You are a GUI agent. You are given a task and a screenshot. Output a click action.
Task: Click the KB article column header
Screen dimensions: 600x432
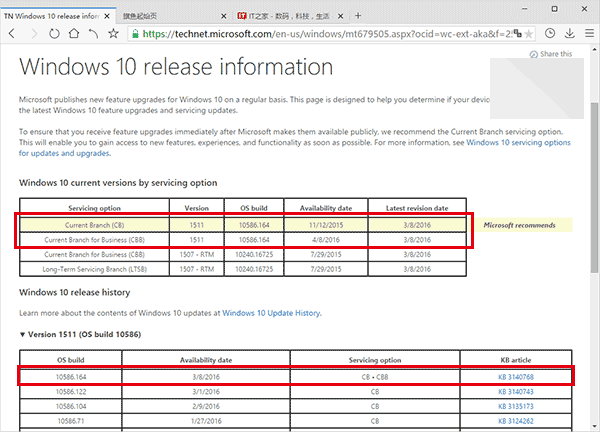click(515, 360)
